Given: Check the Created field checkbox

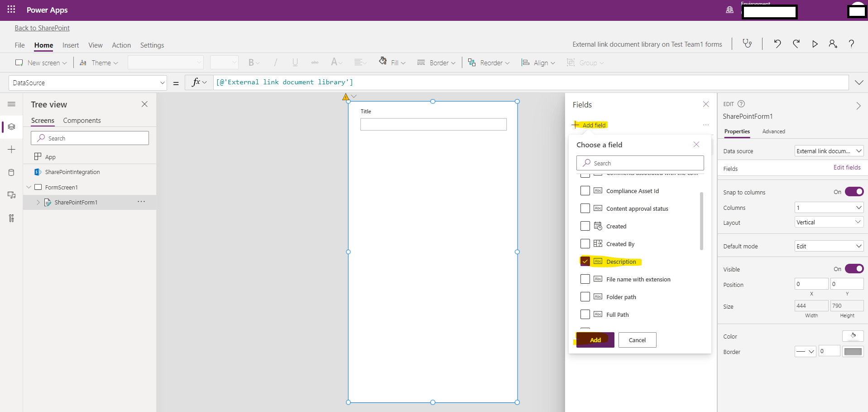Looking at the screenshot, I should [585, 226].
